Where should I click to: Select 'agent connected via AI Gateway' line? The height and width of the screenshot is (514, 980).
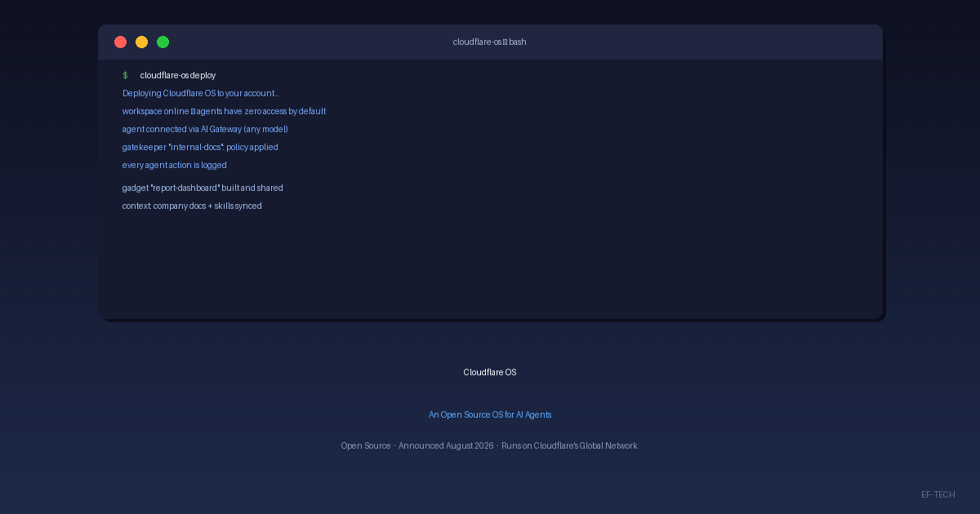pyautogui.click(x=205, y=129)
